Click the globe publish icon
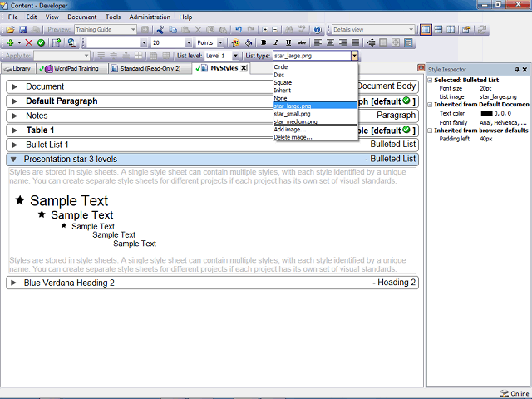This screenshot has width=532, height=399. coord(72,42)
